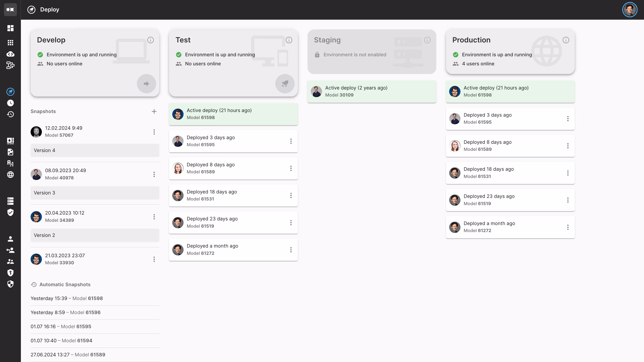Screen dimensions: 644x362
Task: Select snapshot dated 20.04.2023 10:12
Action: pyautogui.click(x=65, y=213)
